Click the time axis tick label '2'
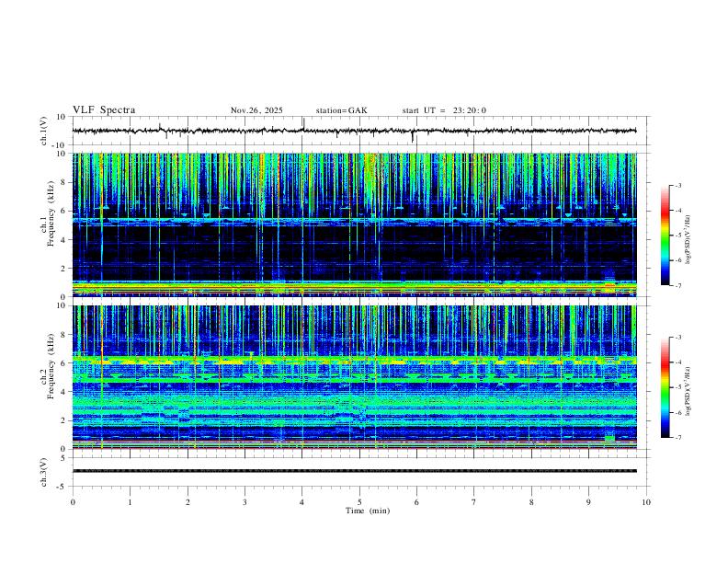The image size is (728, 563). [188, 502]
